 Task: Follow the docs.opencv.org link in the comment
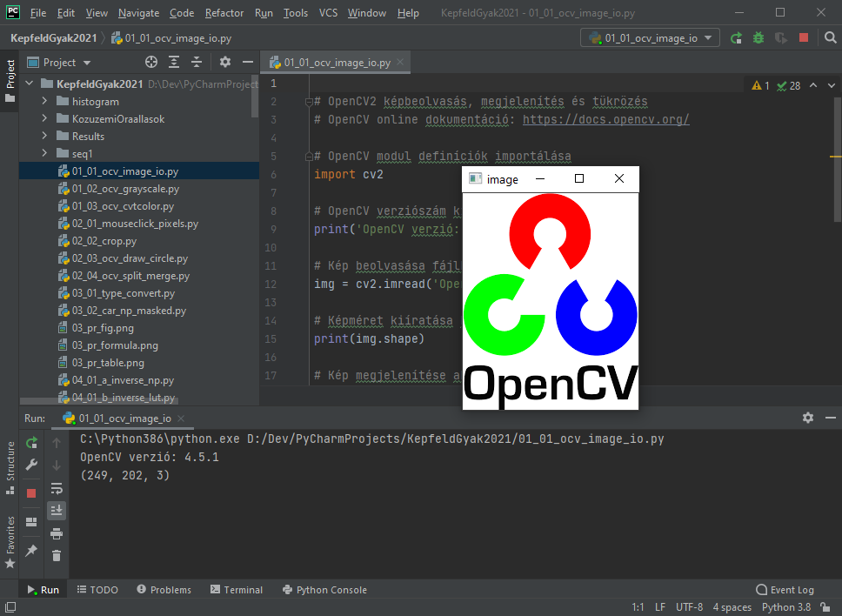tap(605, 119)
